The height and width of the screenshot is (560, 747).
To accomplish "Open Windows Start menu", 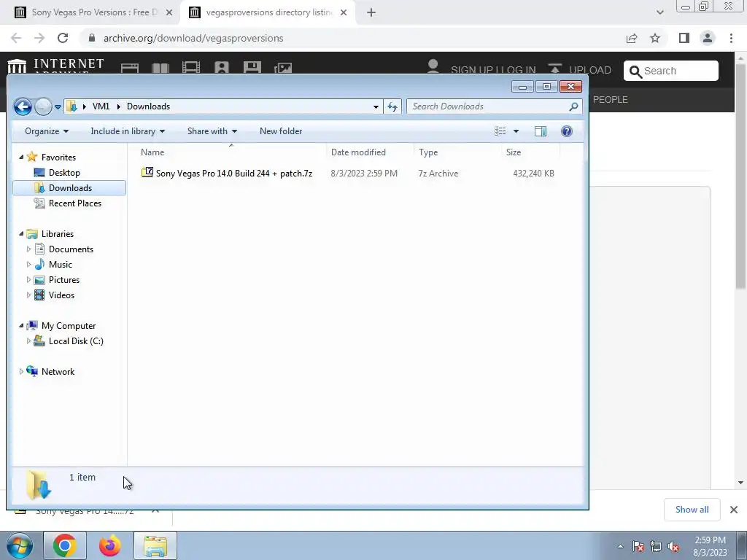I will pos(19,545).
